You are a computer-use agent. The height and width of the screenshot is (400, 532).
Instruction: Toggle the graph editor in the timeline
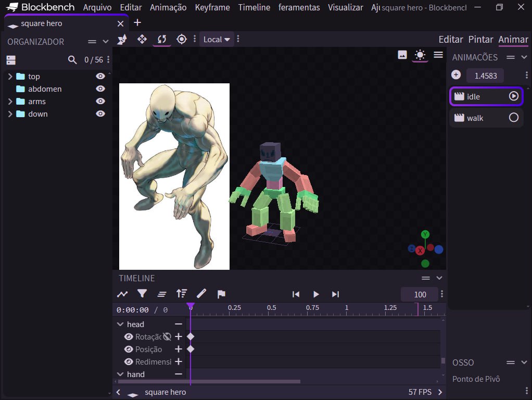tap(122, 294)
